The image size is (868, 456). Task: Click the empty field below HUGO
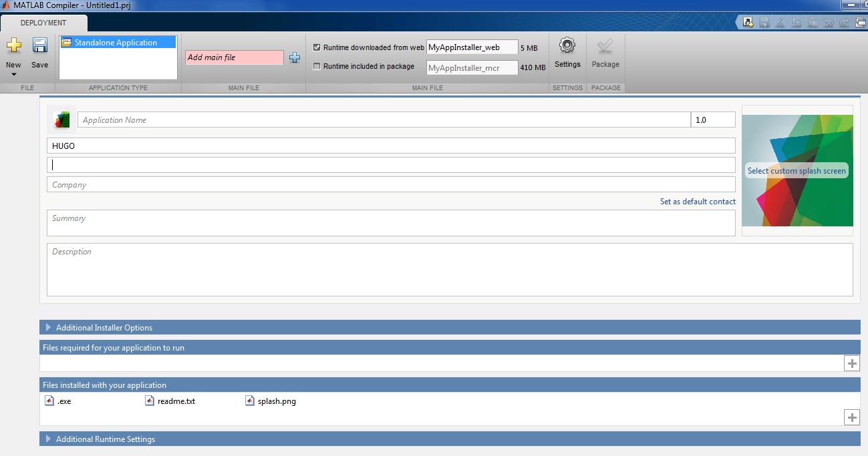(x=391, y=165)
